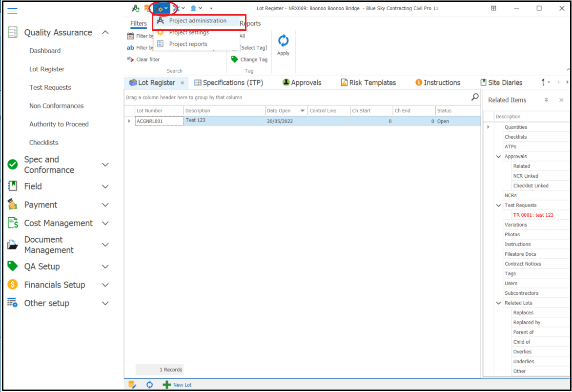The width and height of the screenshot is (572, 392).
Task: Click the Lot Number column header
Action: tap(159, 111)
